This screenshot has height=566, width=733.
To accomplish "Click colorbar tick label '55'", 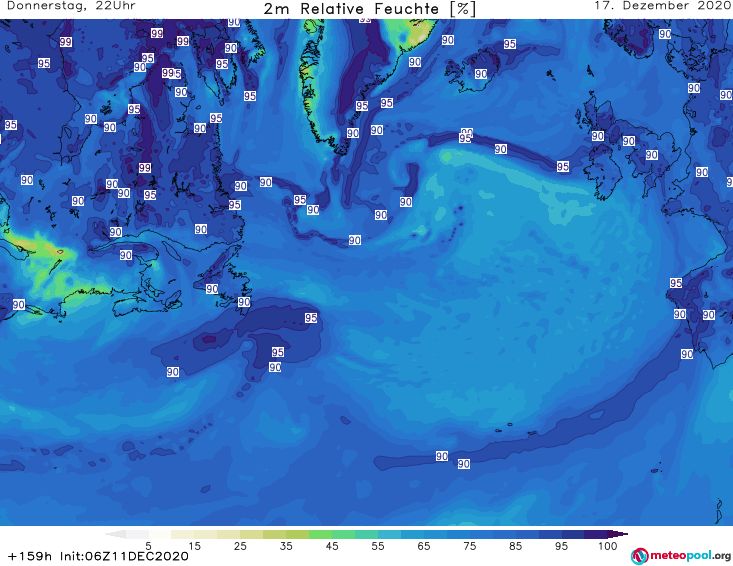I will tap(377, 546).
